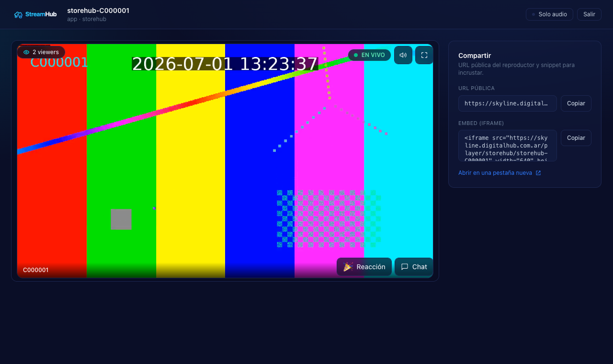This screenshot has height=364, width=613.
Task: Open 'Abrir en una pestaña nueva' link
Action: click(x=499, y=173)
